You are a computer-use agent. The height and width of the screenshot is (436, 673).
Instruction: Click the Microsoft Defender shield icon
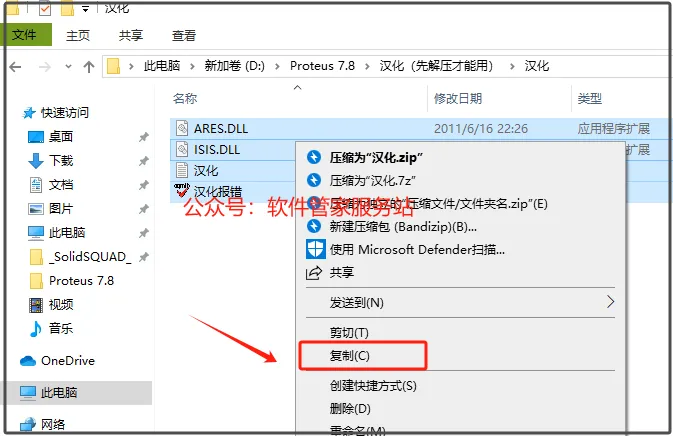click(x=316, y=249)
